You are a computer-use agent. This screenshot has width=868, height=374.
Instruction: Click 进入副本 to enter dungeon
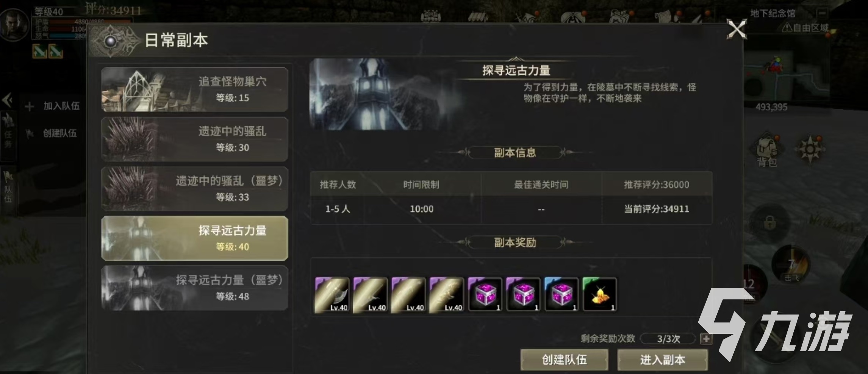point(663,360)
